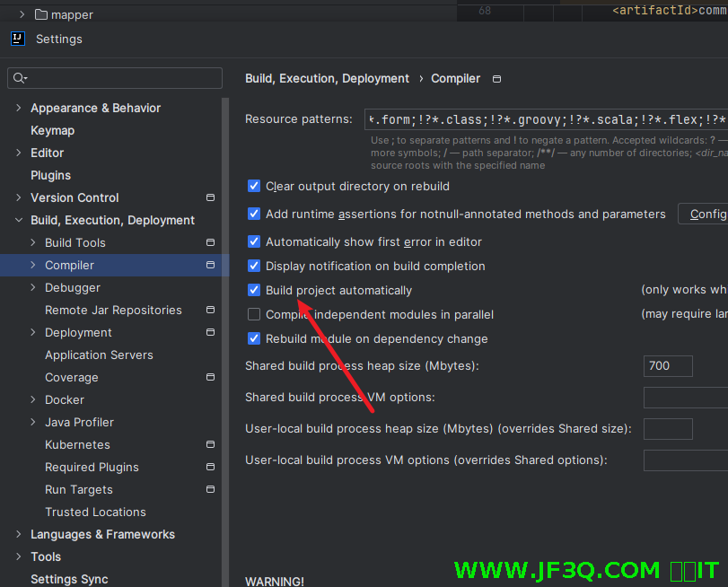The width and height of the screenshot is (728, 587).
Task: Click project-level icon next to Run Targets
Action: [210, 489]
